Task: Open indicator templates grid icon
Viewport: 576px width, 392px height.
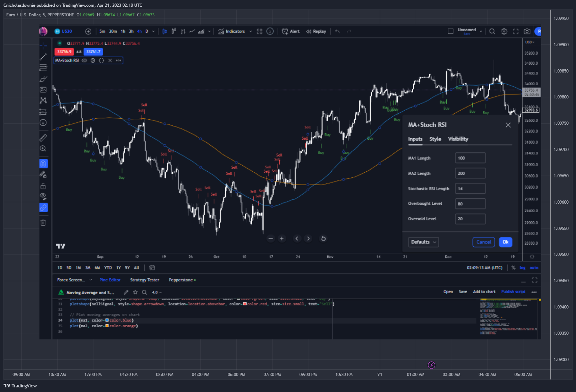Action: click(259, 31)
